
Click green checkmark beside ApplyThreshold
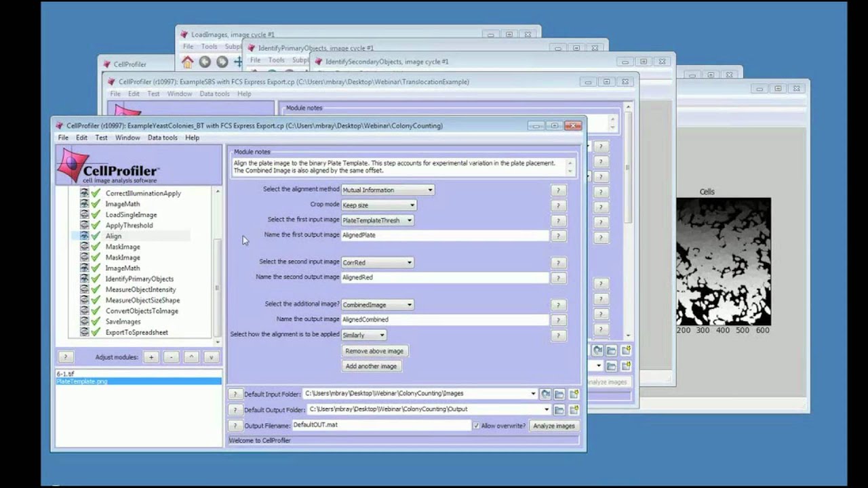96,226
